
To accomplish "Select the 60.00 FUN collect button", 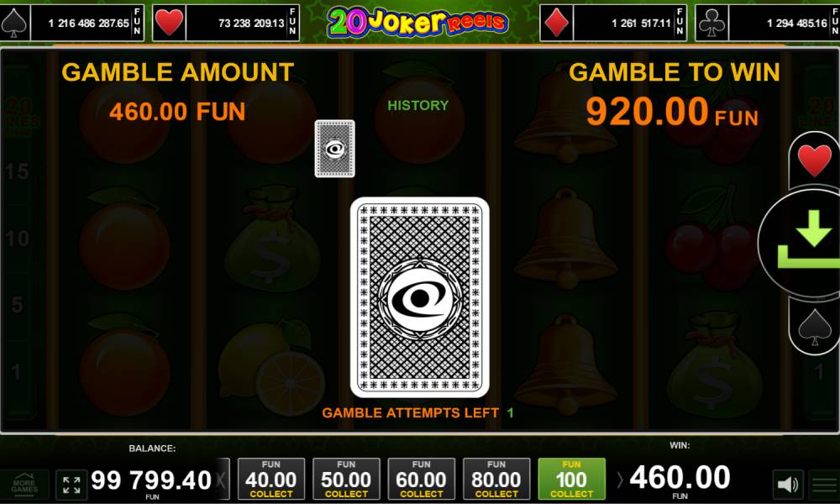I will tap(421, 479).
